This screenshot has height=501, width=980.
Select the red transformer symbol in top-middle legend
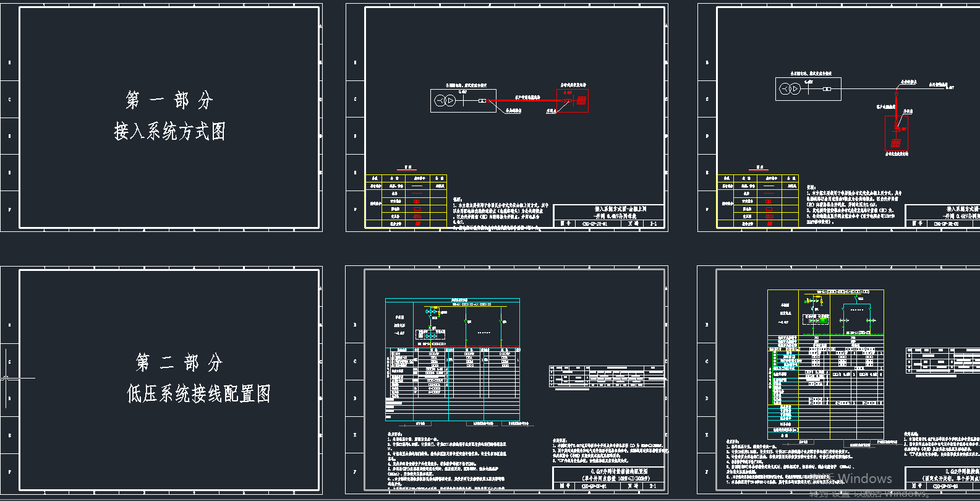click(x=417, y=216)
